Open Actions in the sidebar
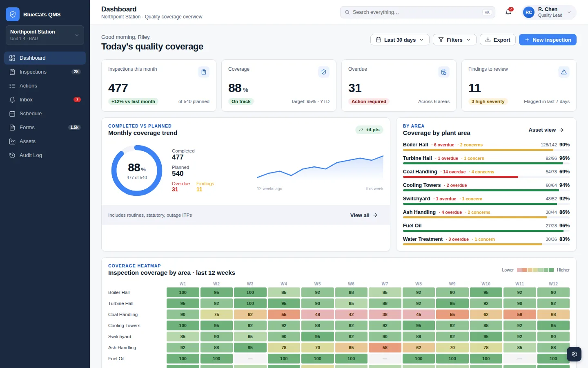The height and width of the screenshot is (368, 588). point(45,86)
